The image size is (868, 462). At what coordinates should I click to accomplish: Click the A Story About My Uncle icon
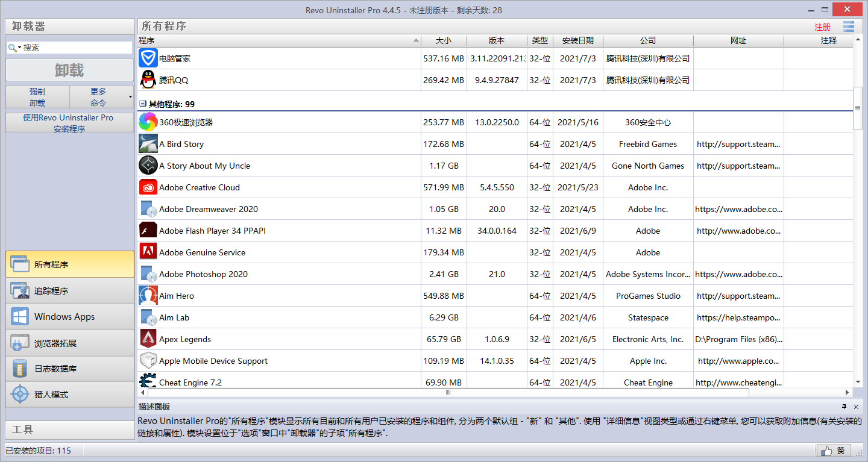(148, 166)
